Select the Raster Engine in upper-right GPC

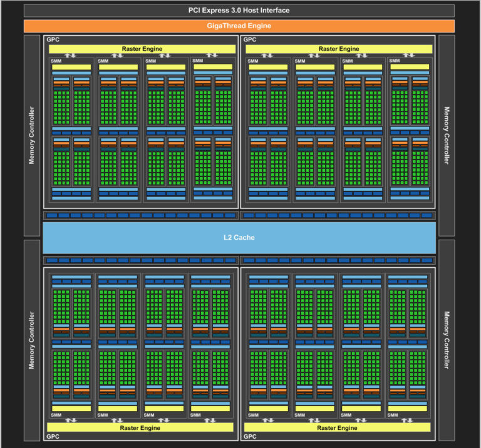[339, 49]
